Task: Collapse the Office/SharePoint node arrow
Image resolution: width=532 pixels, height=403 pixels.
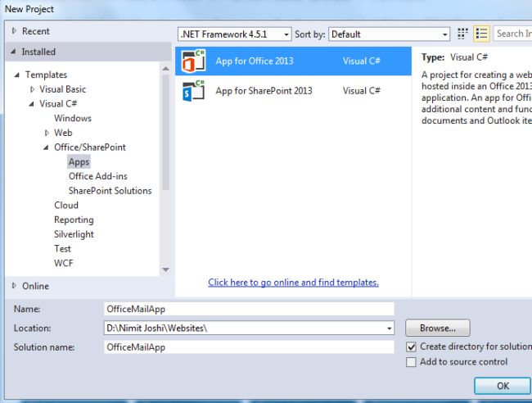Action: (46, 147)
